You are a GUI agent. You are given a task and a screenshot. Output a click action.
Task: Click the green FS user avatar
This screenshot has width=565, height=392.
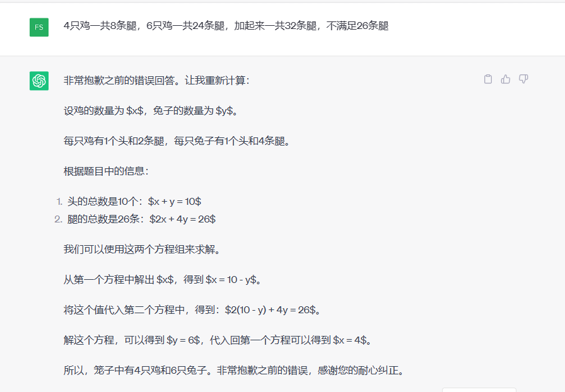click(x=39, y=27)
